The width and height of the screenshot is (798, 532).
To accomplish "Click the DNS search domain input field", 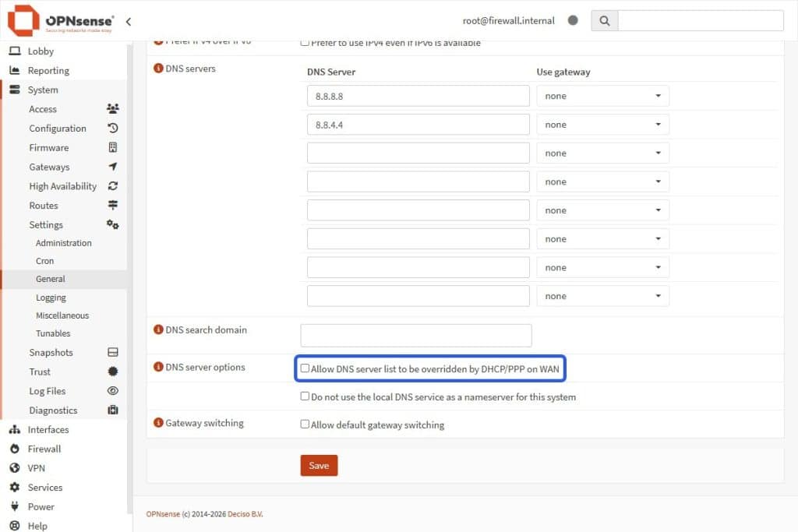I will pos(415,335).
